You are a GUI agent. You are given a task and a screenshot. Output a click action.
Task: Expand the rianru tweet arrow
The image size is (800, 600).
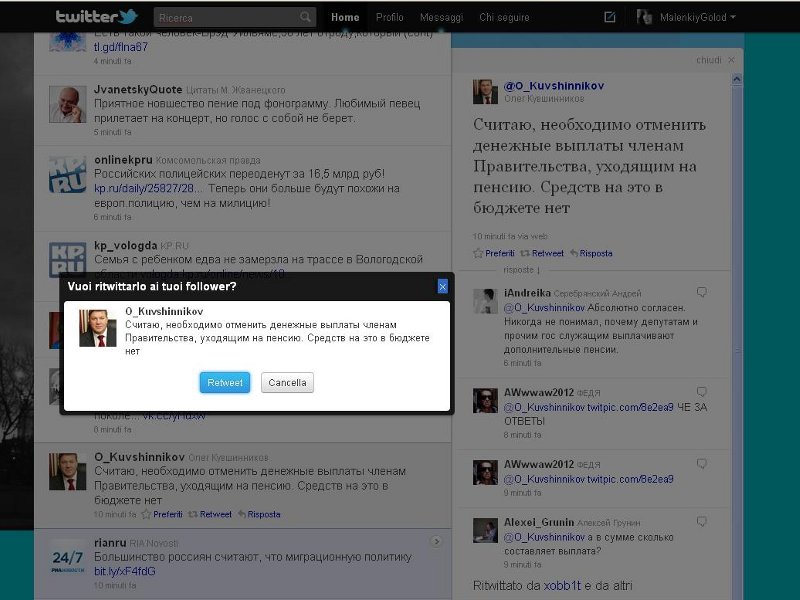pyautogui.click(x=436, y=542)
